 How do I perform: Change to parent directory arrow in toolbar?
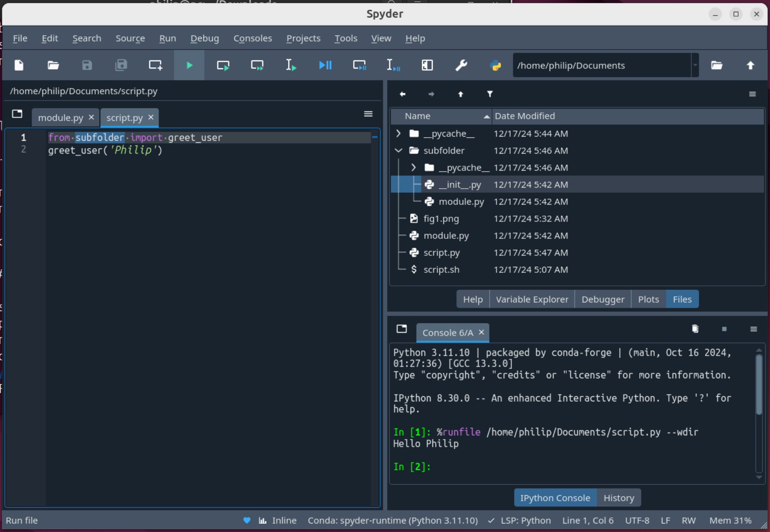pos(751,65)
